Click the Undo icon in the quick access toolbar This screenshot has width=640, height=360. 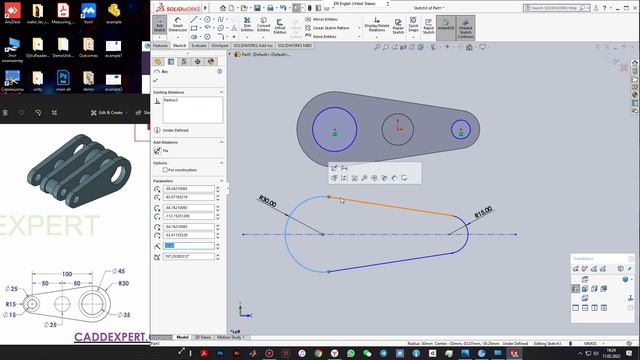click(283, 8)
